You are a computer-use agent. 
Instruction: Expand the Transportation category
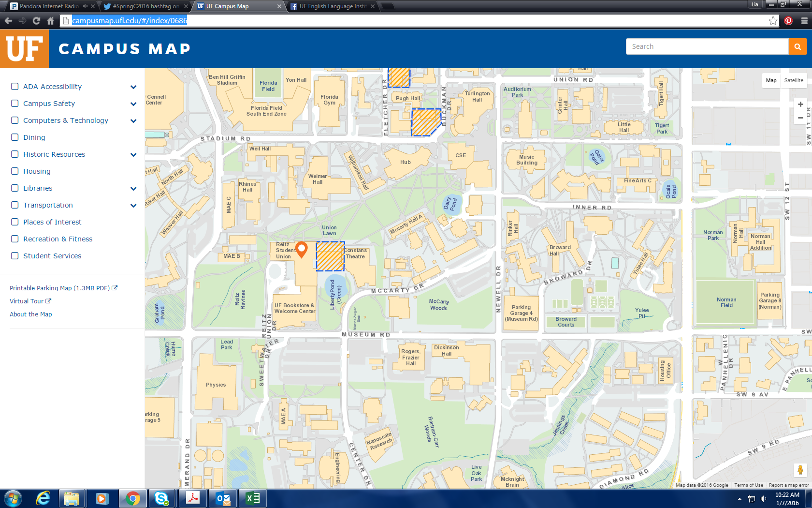(x=133, y=206)
